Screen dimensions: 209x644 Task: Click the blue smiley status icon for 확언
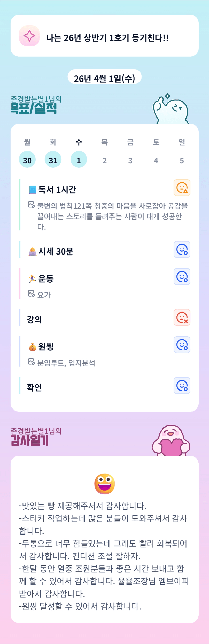pos(182,385)
